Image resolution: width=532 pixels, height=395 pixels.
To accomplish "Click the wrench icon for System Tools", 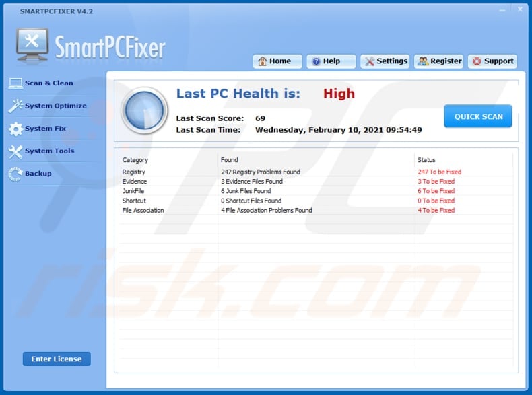I will 15,151.
